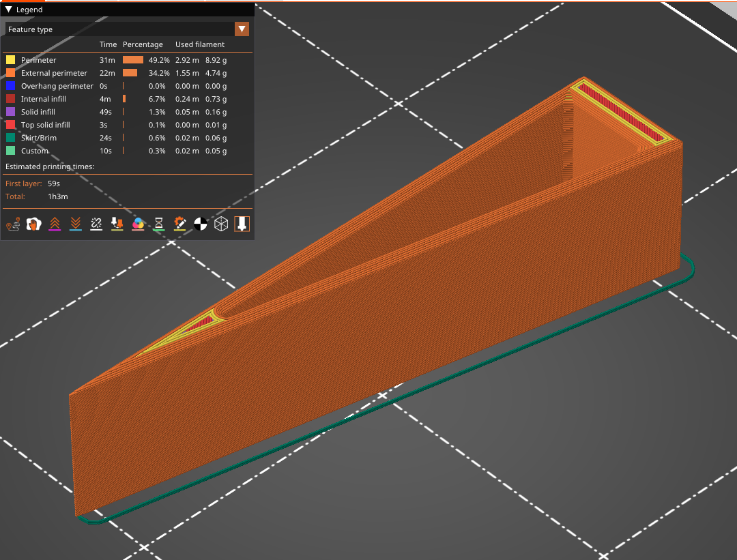
Task: Show retractions with upward chevrons icon
Action: point(55,224)
